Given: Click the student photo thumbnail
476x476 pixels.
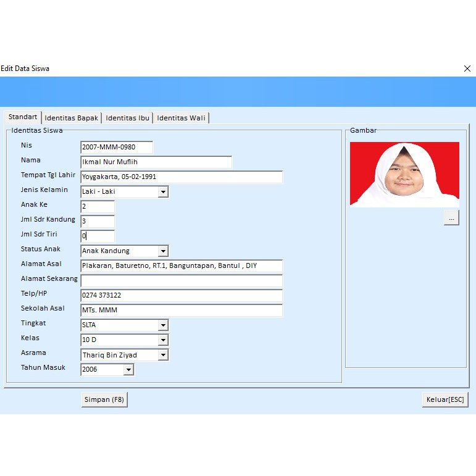Looking at the screenshot, I should (404, 174).
